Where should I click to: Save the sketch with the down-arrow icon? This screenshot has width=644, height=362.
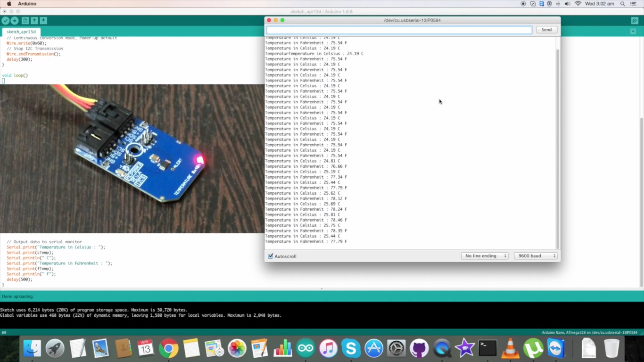pos(43,20)
